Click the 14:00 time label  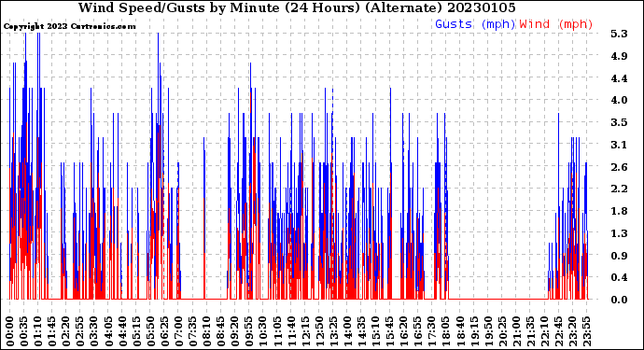click(347, 331)
